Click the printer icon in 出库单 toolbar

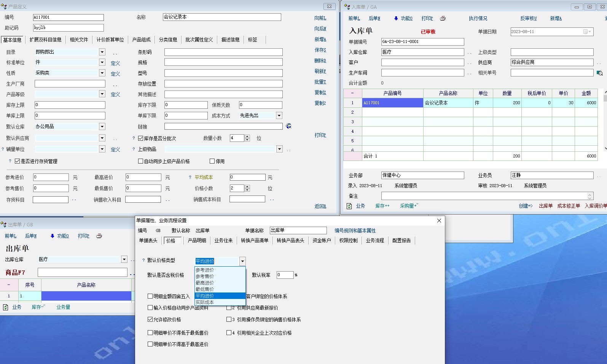tap(99, 236)
